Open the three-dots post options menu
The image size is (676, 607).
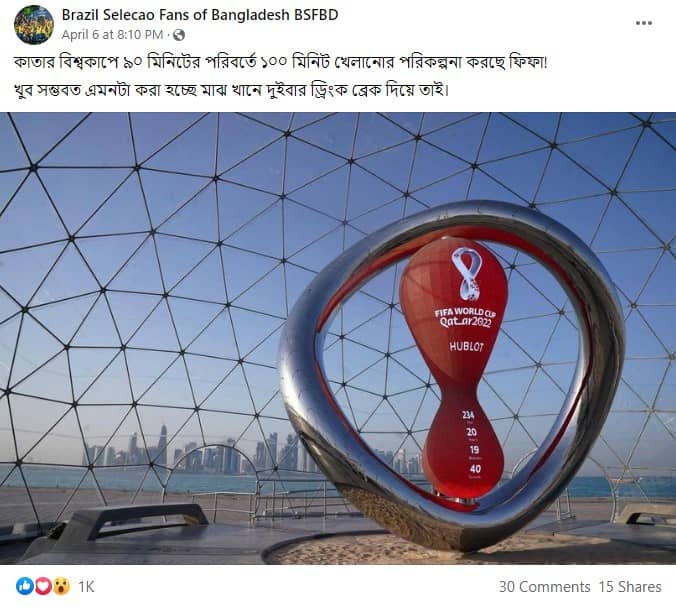(644, 23)
